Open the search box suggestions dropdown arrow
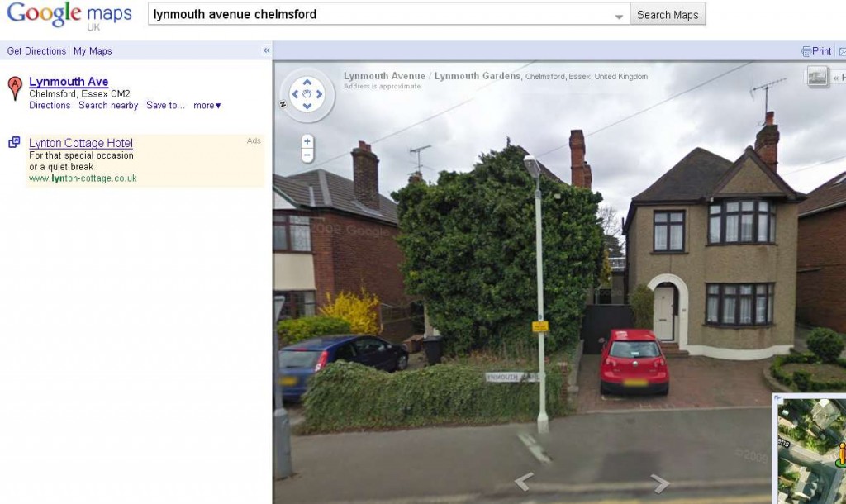Screen dimensions: 846x504 click(x=619, y=17)
